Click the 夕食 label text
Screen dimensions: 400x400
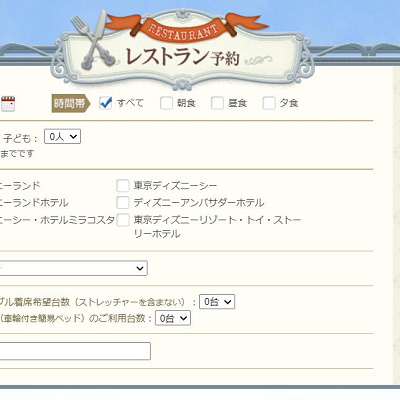click(x=289, y=103)
